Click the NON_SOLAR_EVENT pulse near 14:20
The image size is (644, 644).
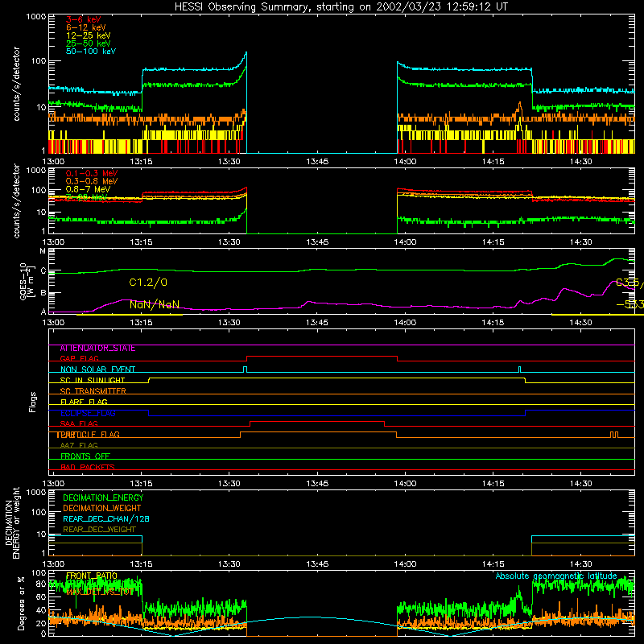click(519, 369)
